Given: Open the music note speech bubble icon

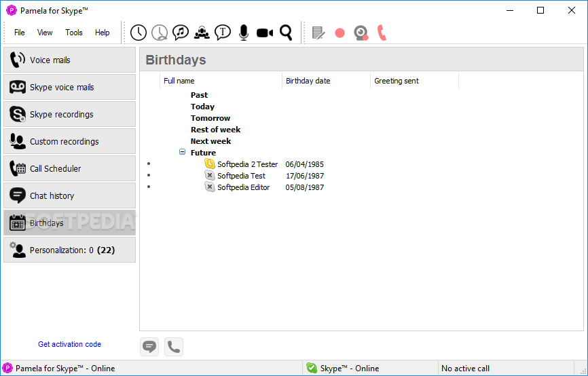Looking at the screenshot, I should click(x=181, y=33).
